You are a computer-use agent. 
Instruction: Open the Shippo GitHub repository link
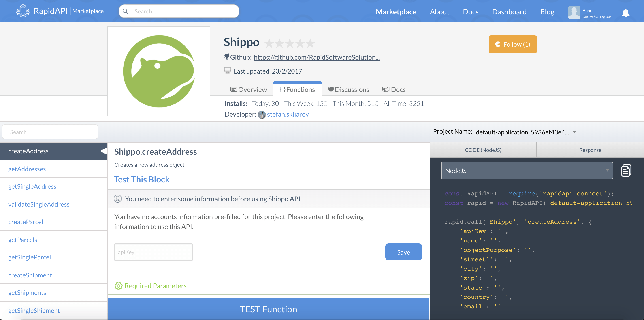316,57
